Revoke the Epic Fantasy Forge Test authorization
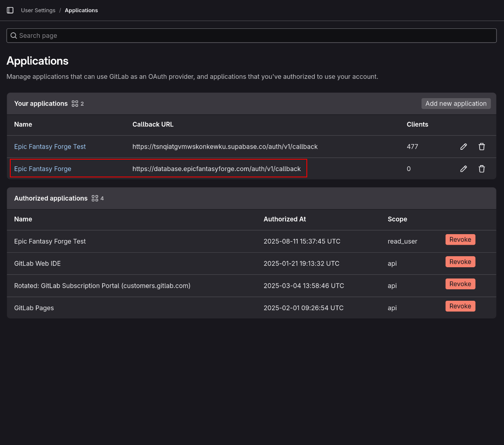 click(460, 239)
